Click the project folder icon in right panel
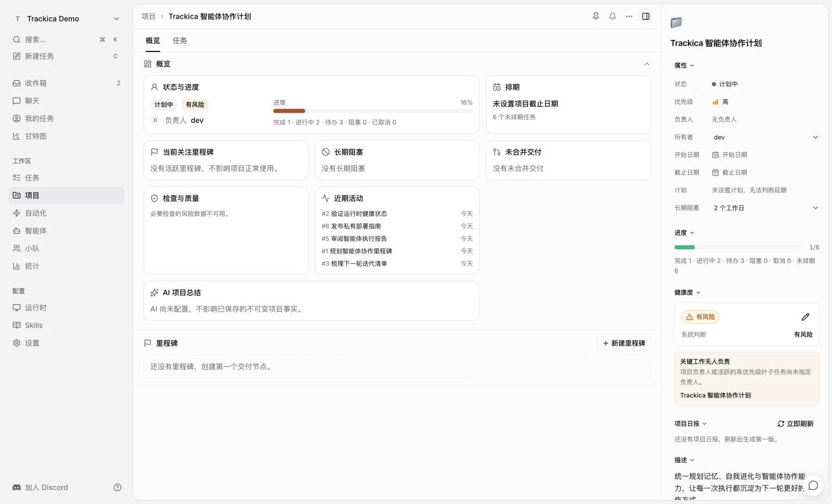This screenshot has height=504, width=832. click(676, 22)
